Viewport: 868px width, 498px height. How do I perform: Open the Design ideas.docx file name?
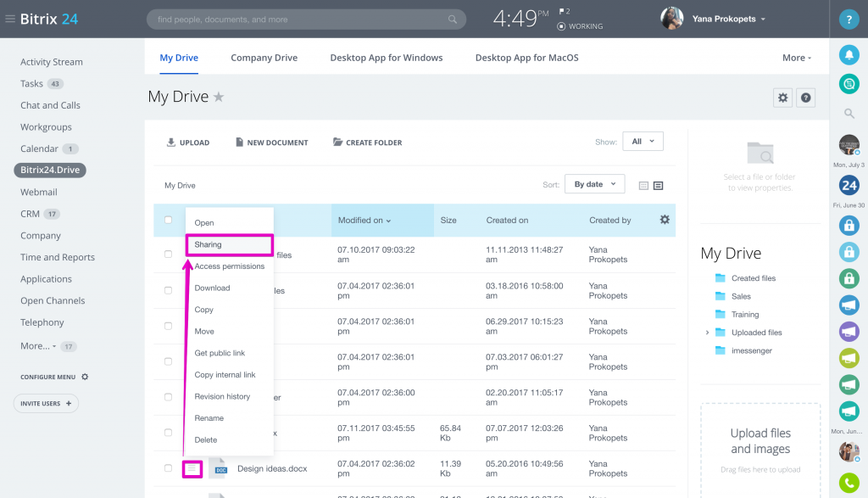[x=272, y=468]
